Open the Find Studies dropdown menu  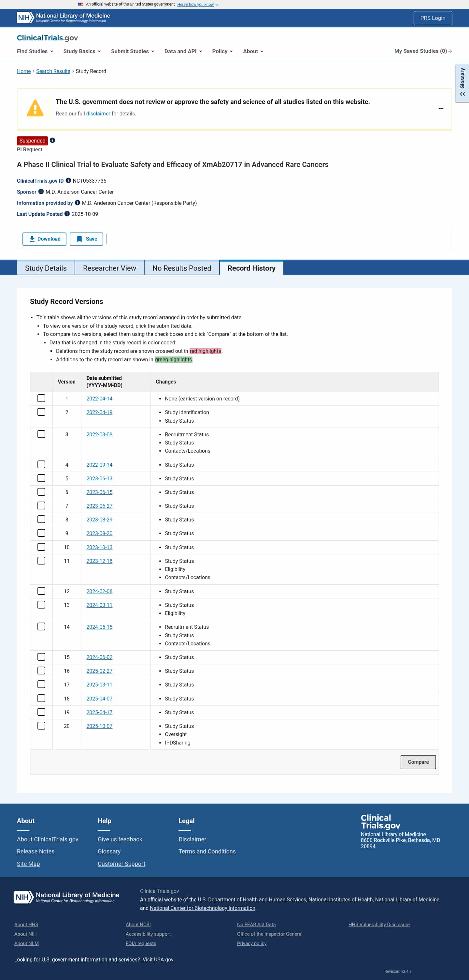coord(35,51)
